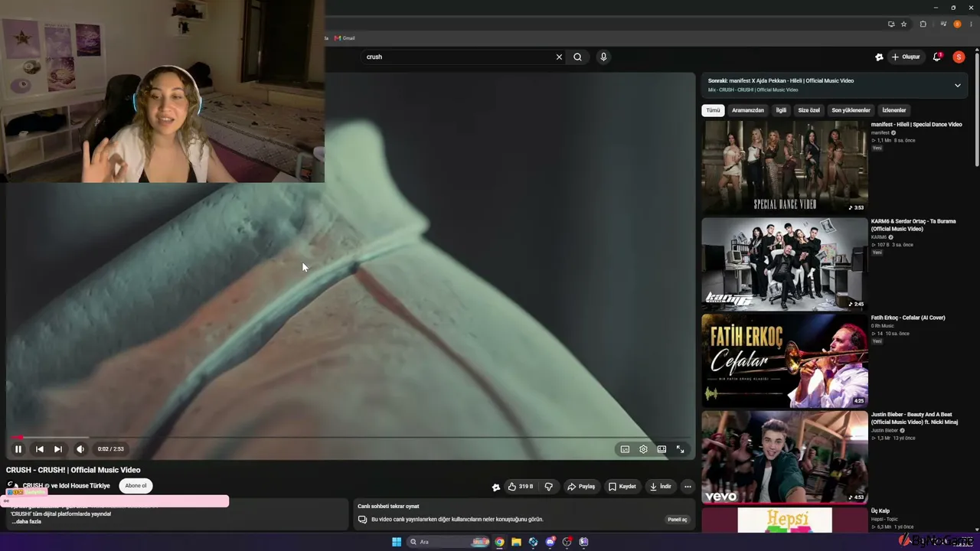
Task: Select the 'Tümü' filter chip
Action: pos(713,110)
